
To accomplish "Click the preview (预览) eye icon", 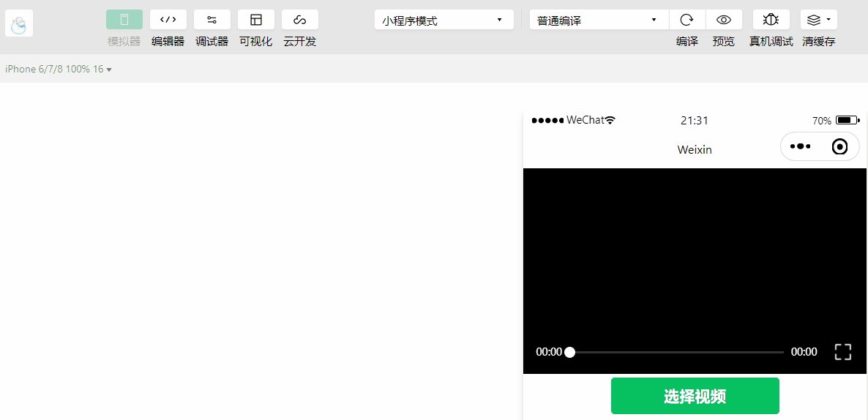I will point(724,19).
